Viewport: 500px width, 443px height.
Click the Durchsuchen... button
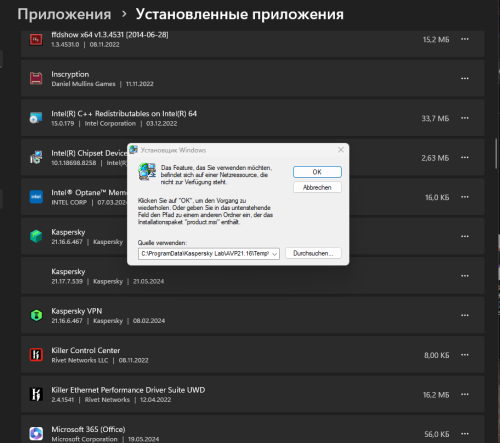click(313, 253)
